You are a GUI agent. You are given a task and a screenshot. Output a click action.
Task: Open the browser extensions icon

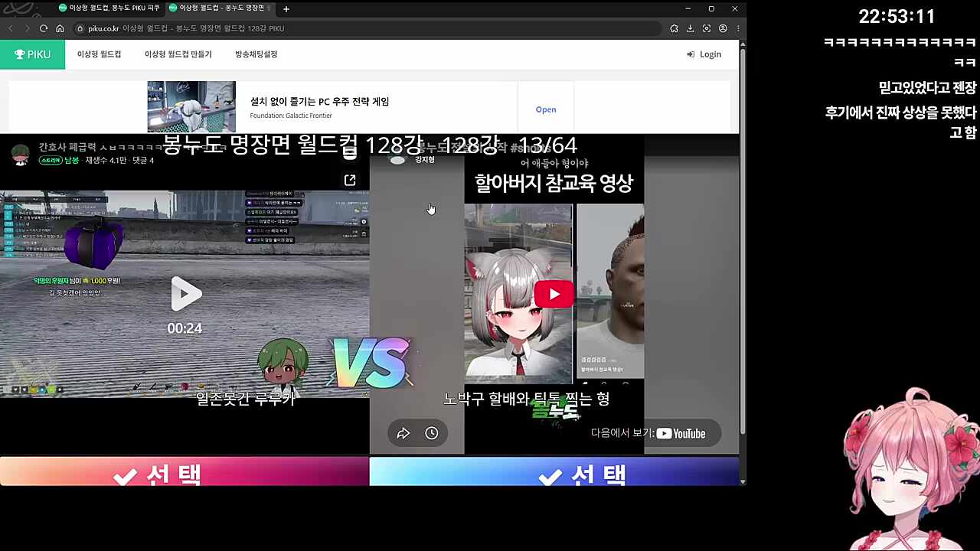tap(674, 28)
